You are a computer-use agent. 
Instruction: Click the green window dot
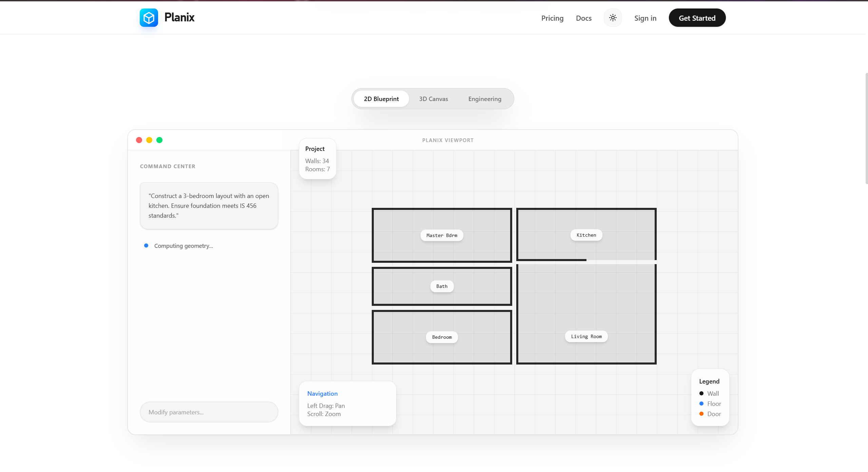point(159,140)
